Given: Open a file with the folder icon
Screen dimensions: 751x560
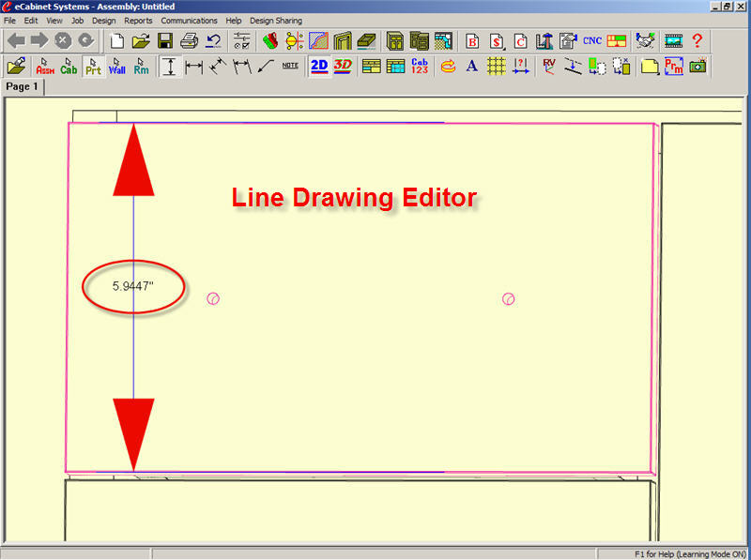Looking at the screenshot, I should pos(141,41).
